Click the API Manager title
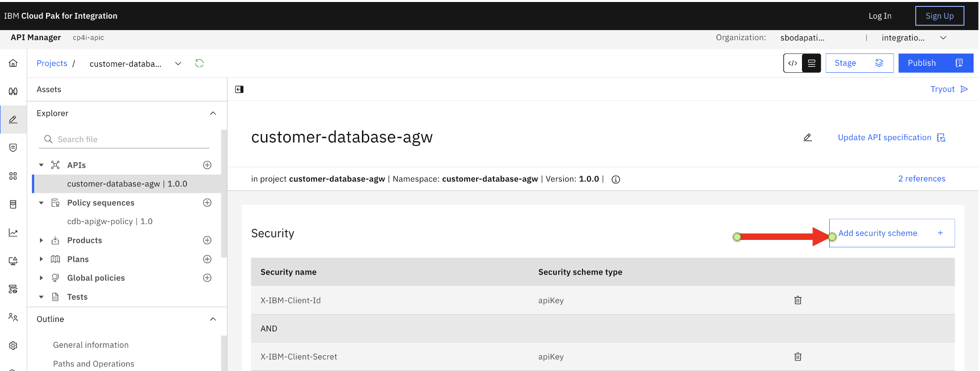The height and width of the screenshot is (371, 980). coord(36,38)
